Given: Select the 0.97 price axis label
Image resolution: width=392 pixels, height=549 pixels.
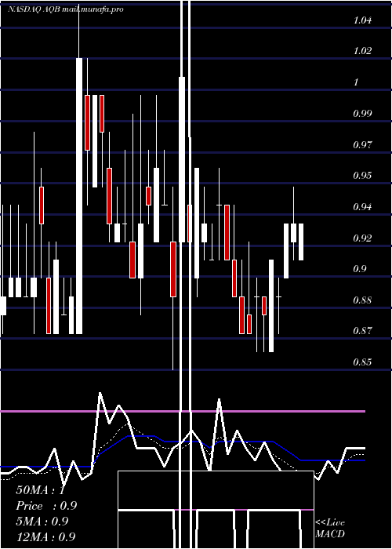Looking at the screenshot, I should 362,144.
